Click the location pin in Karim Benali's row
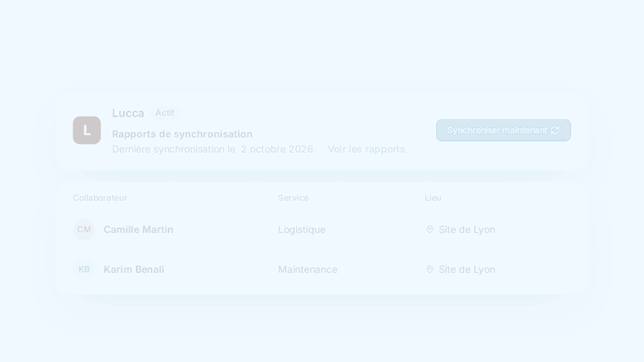Image resolution: width=644 pixels, height=362 pixels. (x=430, y=269)
